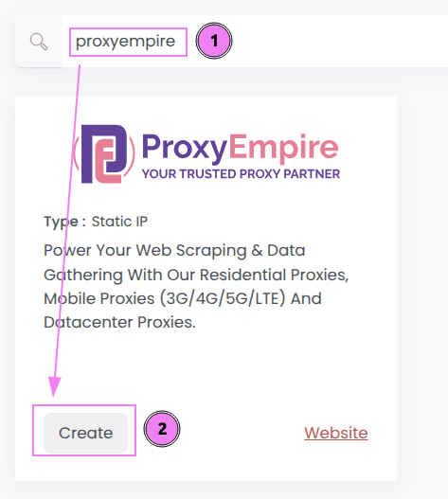Click the Create button on the ProxyEmpire card
448x499 pixels.
pos(85,433)
